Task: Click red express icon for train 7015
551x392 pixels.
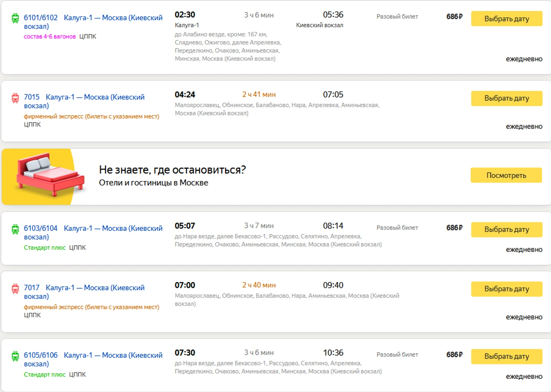Action: pyautogui.click(x=15, y=98)
